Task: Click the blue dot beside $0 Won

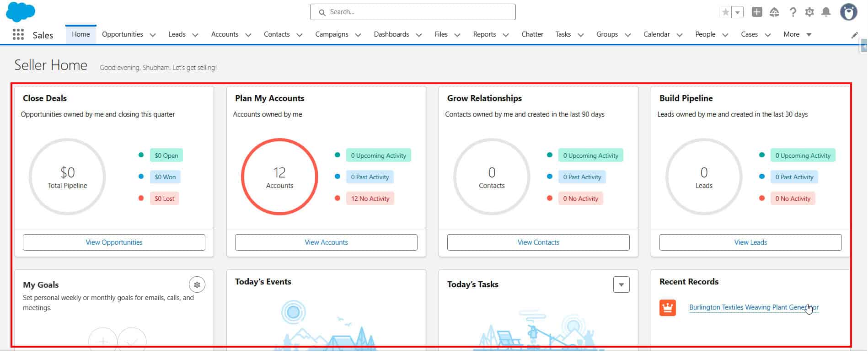Action: click(x=141, y=177)
